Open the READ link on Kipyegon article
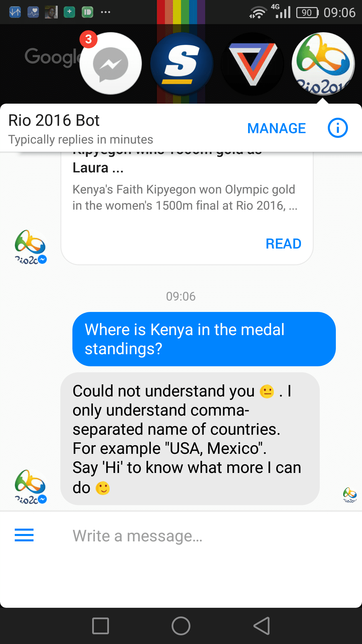Screen dimensions: 362x644 [284, 244]
